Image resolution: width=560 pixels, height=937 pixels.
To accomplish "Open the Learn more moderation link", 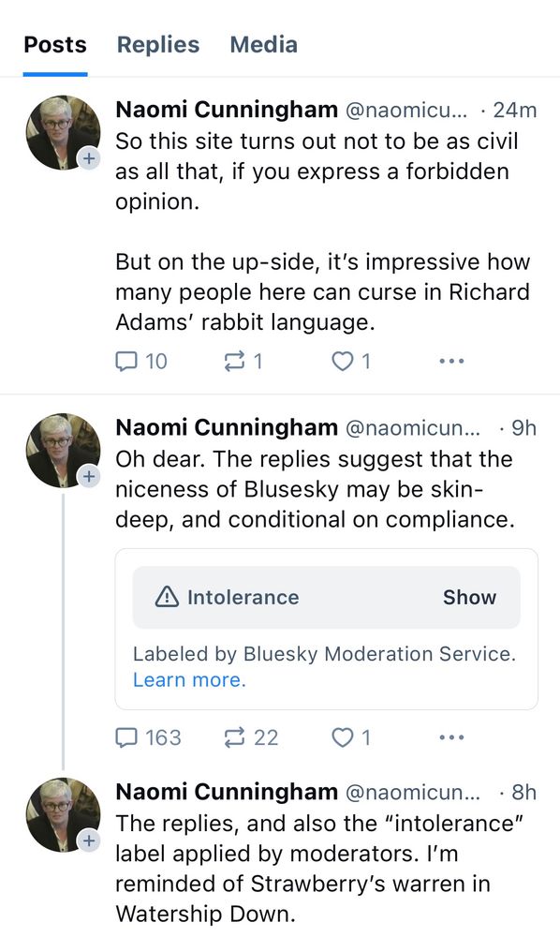I will tap(189, 680).
